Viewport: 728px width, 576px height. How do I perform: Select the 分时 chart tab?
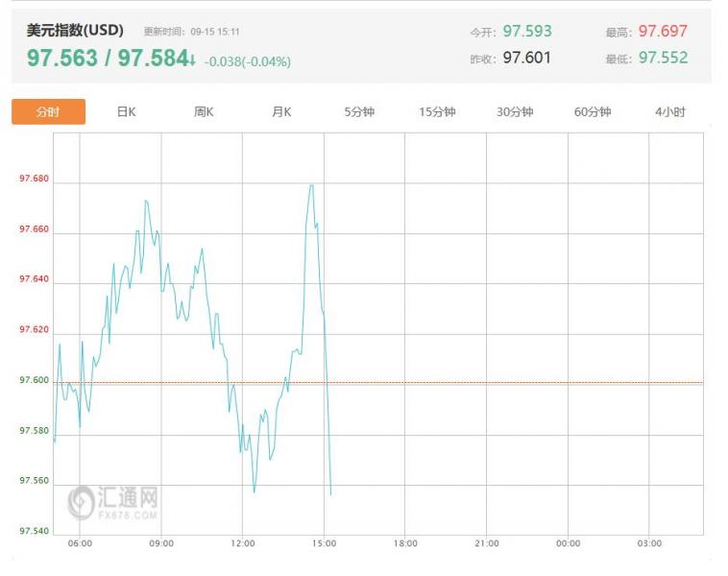pyautogui.click(x=48, y=112)
